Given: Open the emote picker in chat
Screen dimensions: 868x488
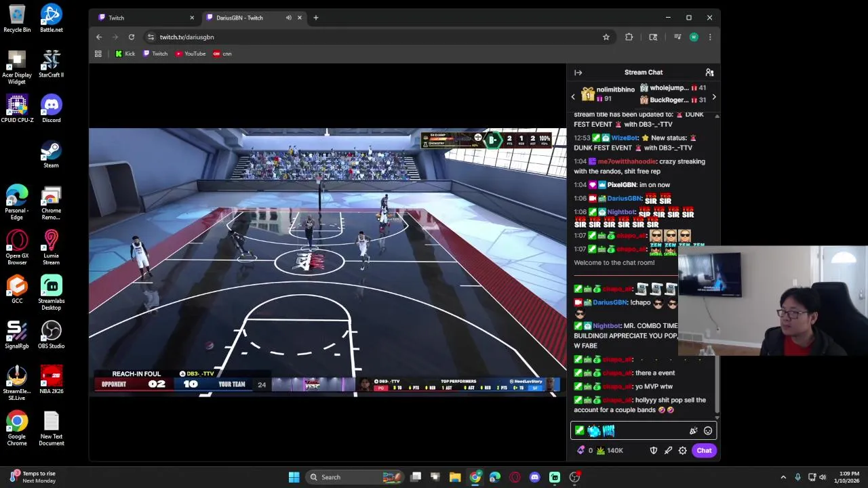Looking at the screenshot, I should point(708,430).
